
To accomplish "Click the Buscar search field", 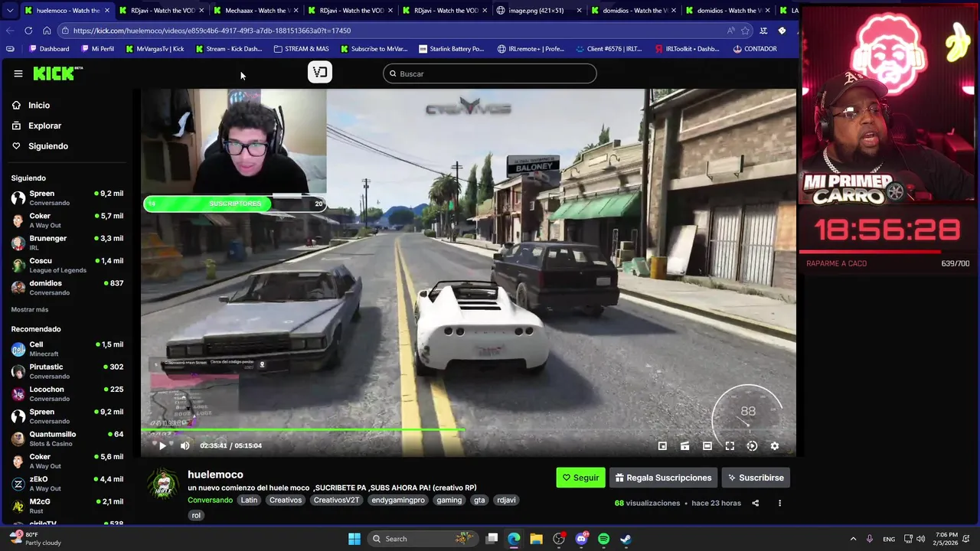I will (x=490, y=73).
